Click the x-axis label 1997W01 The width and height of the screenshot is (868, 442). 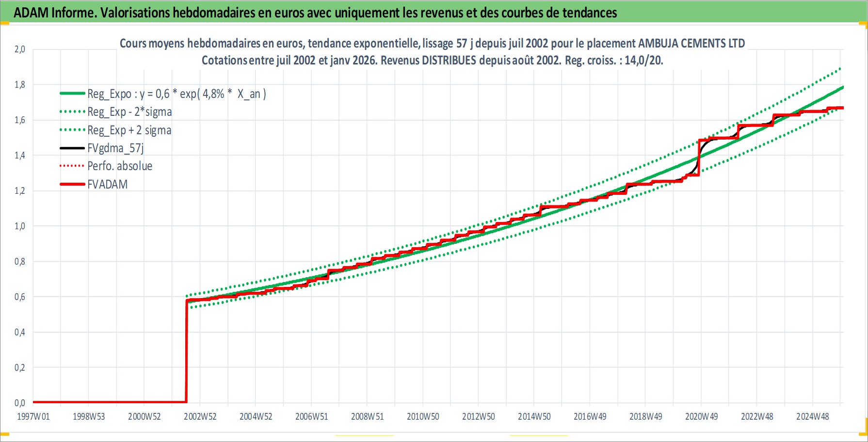coord(33,416)
